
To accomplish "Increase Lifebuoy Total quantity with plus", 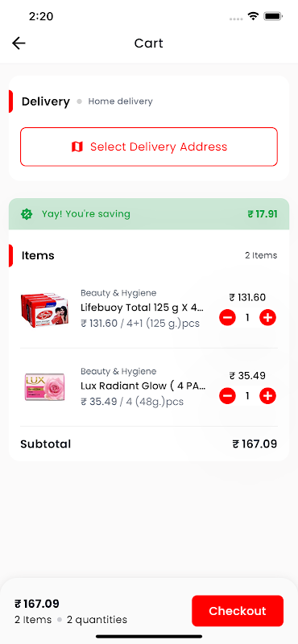I will (x=267, y=317).
